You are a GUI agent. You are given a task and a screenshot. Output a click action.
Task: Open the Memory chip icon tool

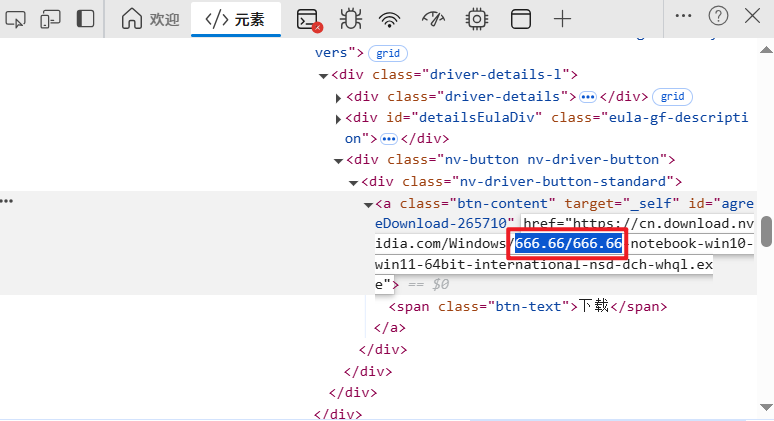click(x=477, y=18)
